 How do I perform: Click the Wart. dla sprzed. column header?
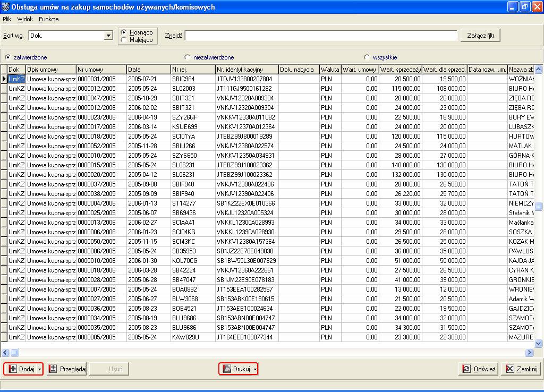[445, 70]
